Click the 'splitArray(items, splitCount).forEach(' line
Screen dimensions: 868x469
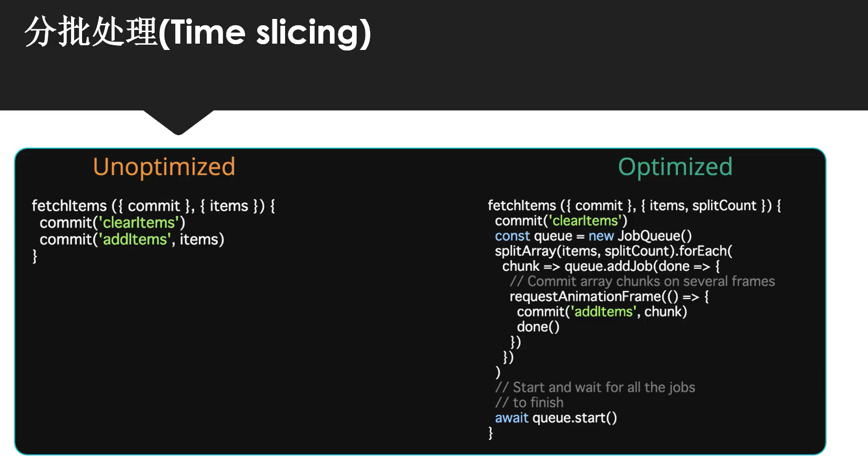coord(613,251)
